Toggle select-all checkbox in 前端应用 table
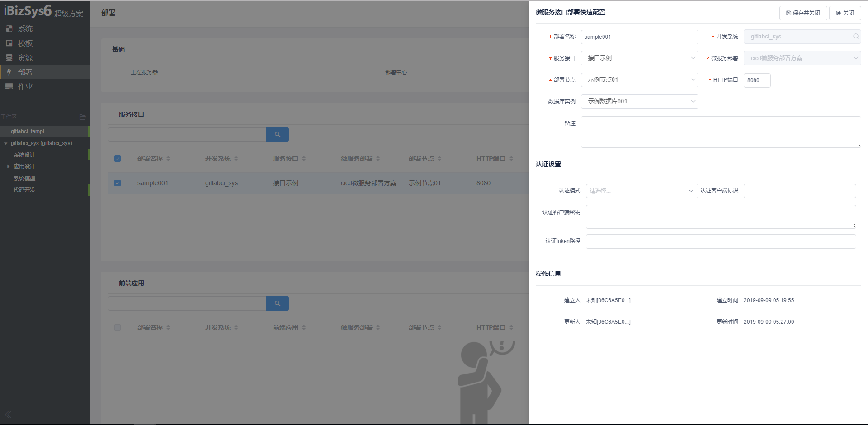Viewport: 868px width, 425px height. 118,327
